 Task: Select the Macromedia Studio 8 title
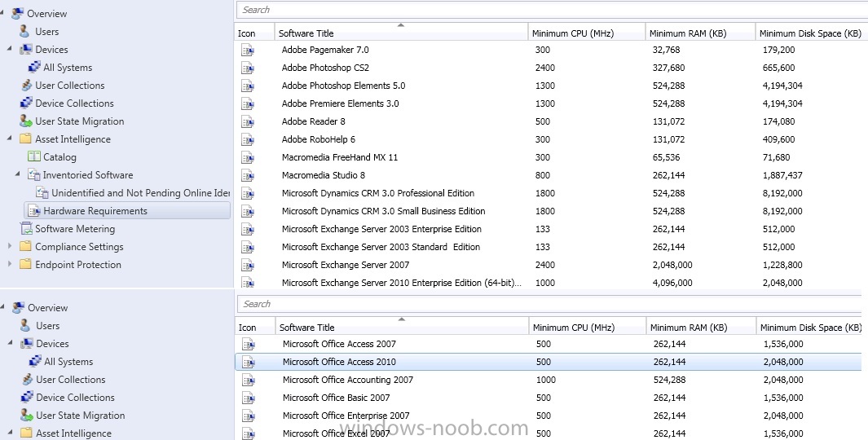click(324, 175)
